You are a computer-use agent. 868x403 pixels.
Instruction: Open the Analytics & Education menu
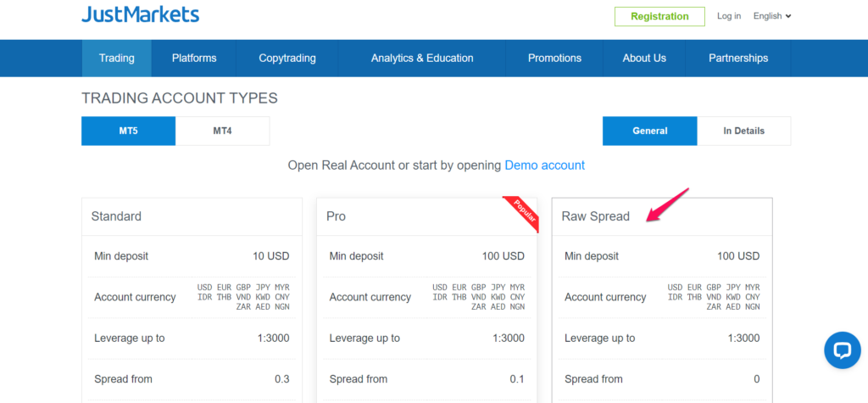click(422, 59)
